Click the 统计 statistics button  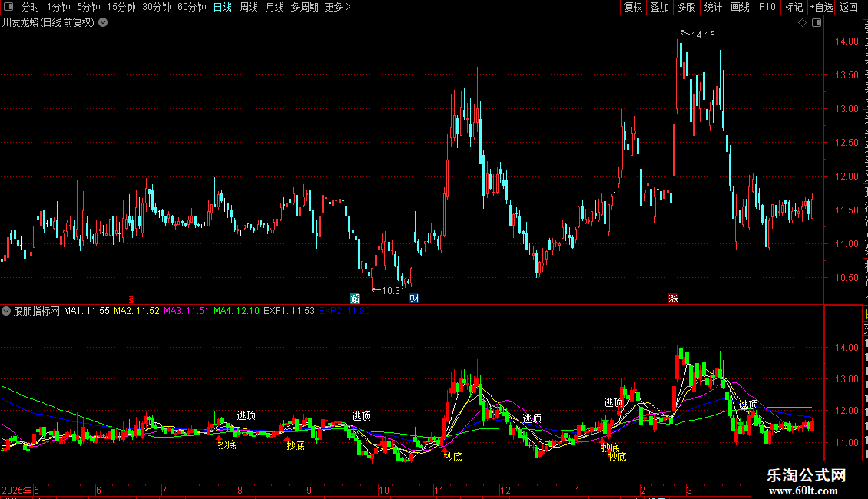[712, 7]
